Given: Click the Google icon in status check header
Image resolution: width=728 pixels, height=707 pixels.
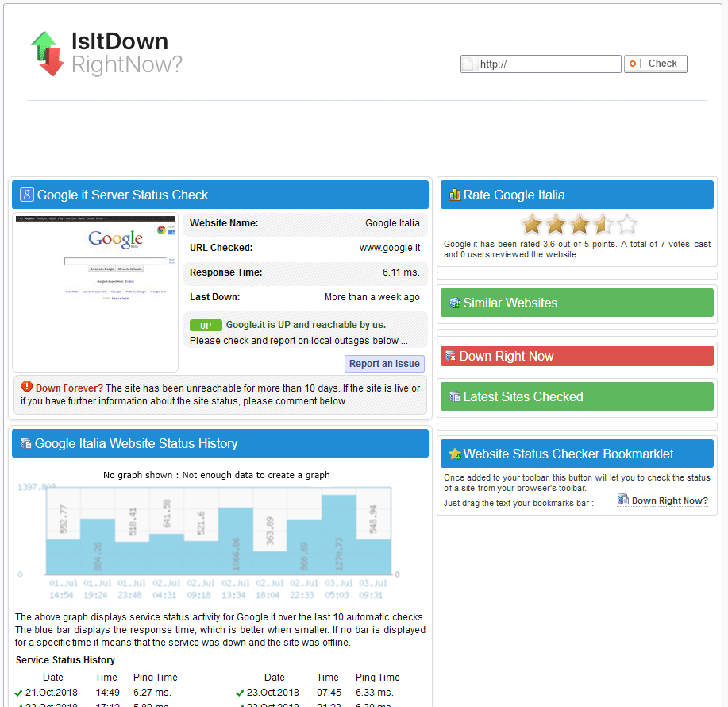Looking at the screenshot, I should pyautogui.click(x=26, y=195).
